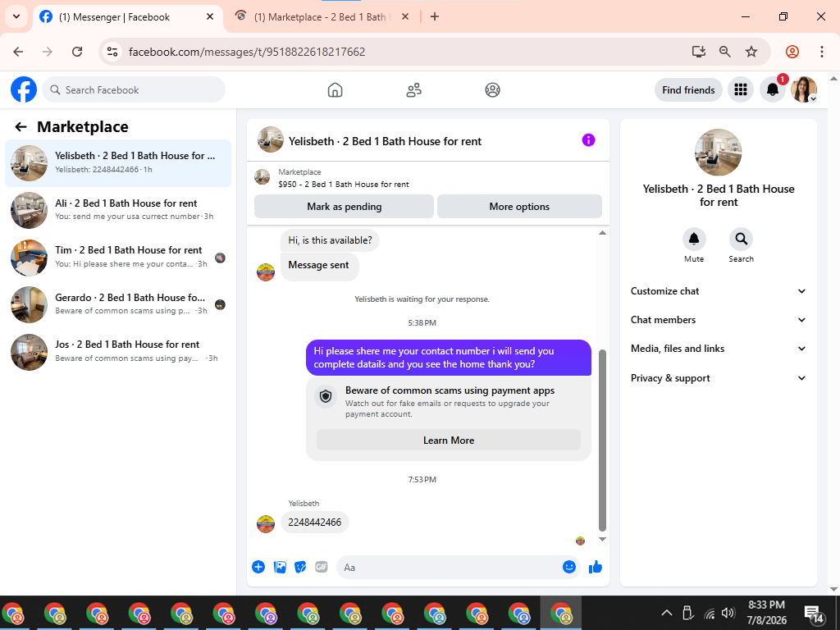Viewport: 840px width, 630px height.
Task: Close the Marketplace browser tab
Action: click(x=405, y=16)
